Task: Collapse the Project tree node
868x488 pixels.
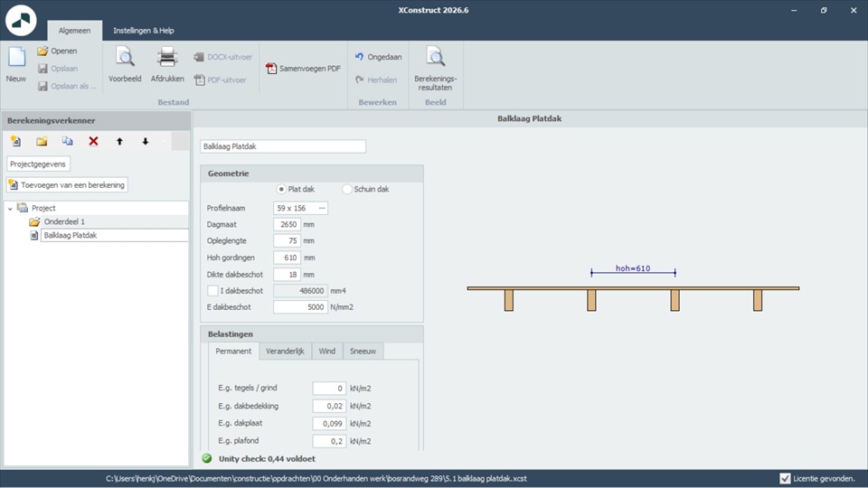Action: click(10, 208)
